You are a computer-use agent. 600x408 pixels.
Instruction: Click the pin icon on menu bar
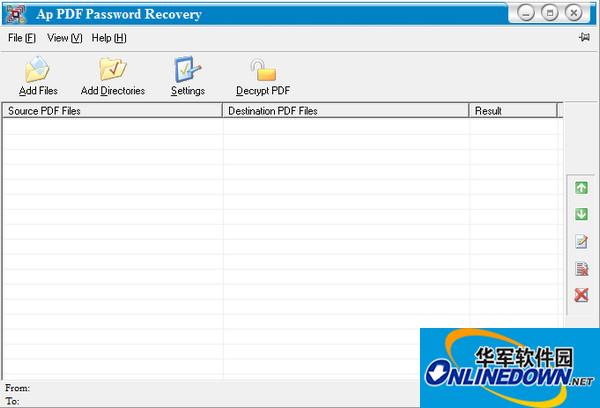pos(584,37)
